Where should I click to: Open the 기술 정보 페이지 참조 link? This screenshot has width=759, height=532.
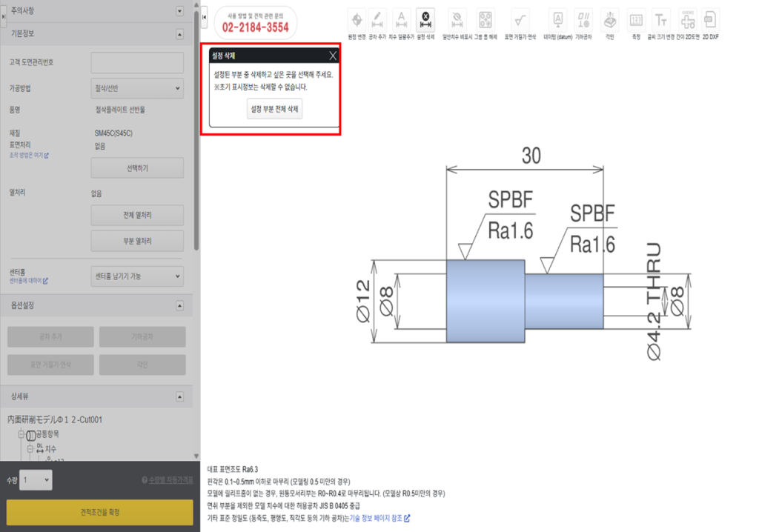(x=379, y=519)
